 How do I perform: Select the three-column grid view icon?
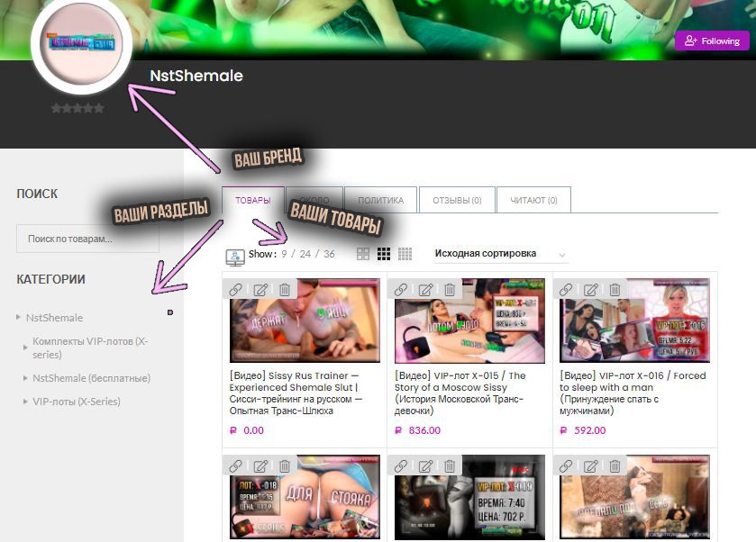click(384, 254)
